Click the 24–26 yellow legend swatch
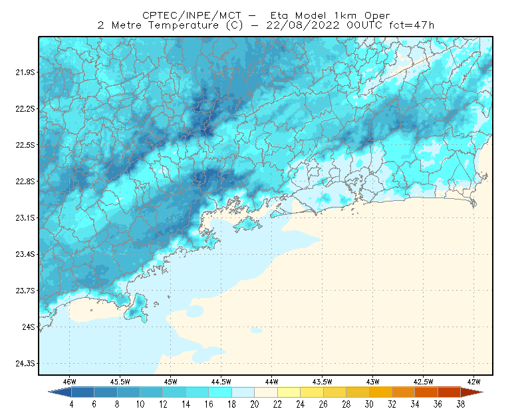The height and width of the screenshot is (411, 532). click(x=312, y=392)
